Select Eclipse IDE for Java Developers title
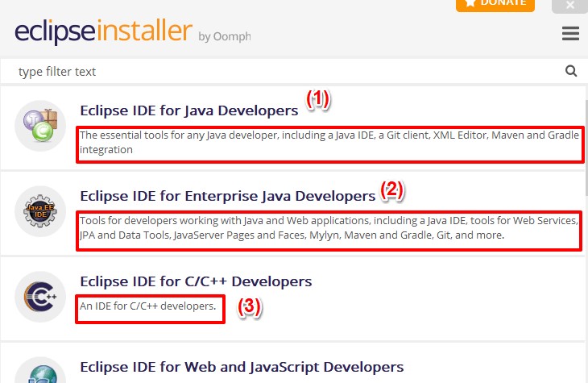The image size is (588, 383). (189, 110)
